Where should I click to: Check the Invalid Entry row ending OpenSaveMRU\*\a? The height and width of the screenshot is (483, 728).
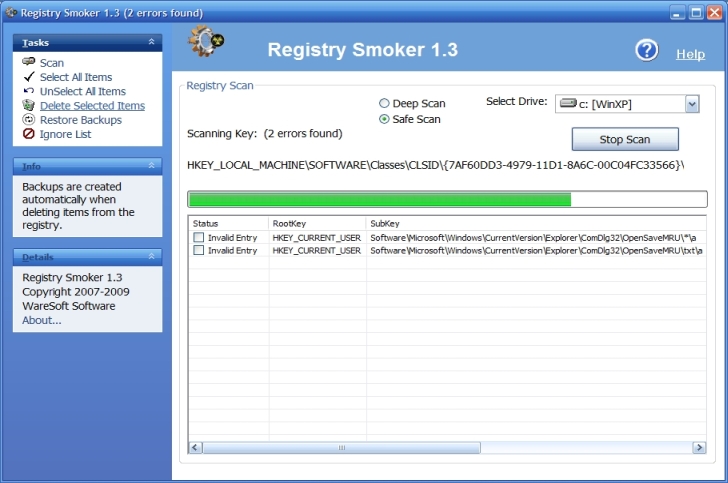pos(199,237)
